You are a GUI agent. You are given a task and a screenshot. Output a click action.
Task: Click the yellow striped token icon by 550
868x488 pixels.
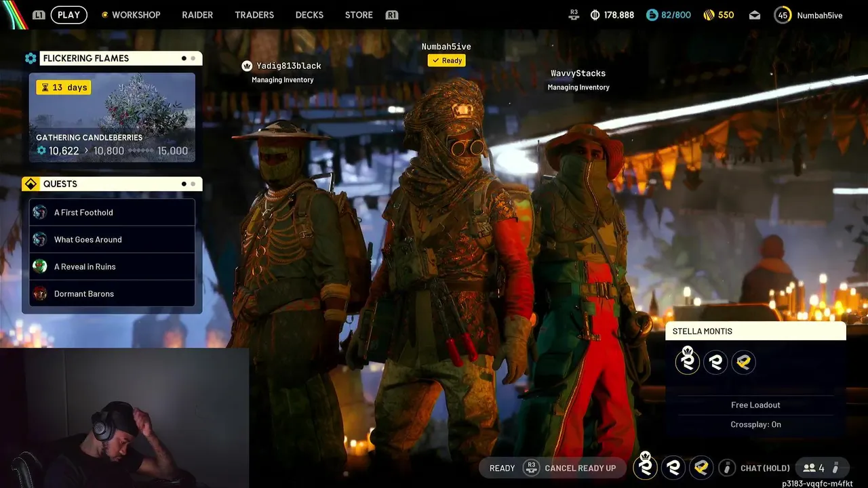(x=709, y=15)
